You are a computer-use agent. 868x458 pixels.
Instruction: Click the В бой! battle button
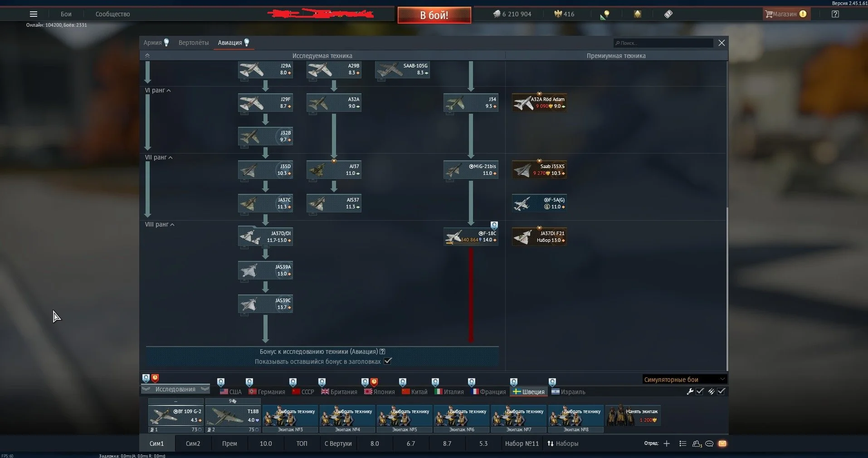(x=434, y=15)
